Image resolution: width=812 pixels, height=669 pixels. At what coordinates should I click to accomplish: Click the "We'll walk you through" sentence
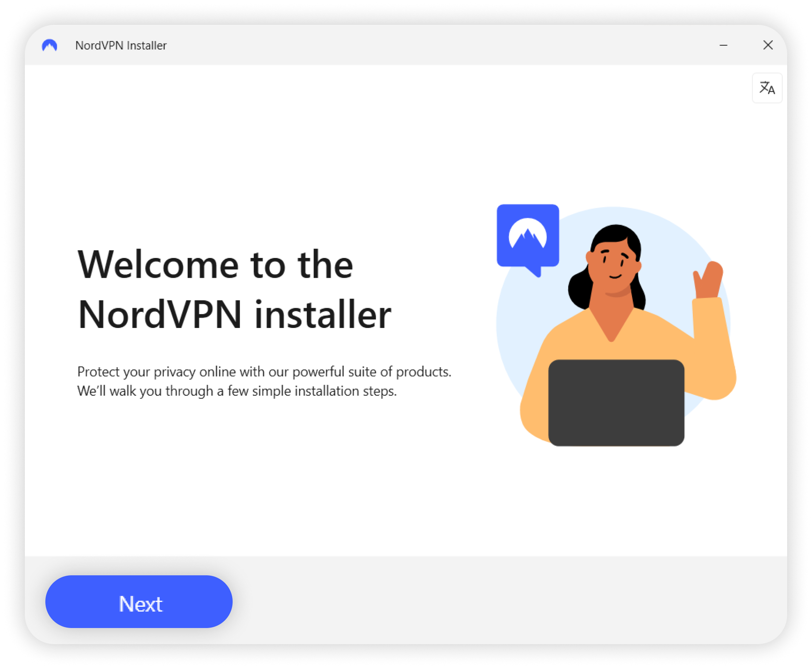point(237,391)
